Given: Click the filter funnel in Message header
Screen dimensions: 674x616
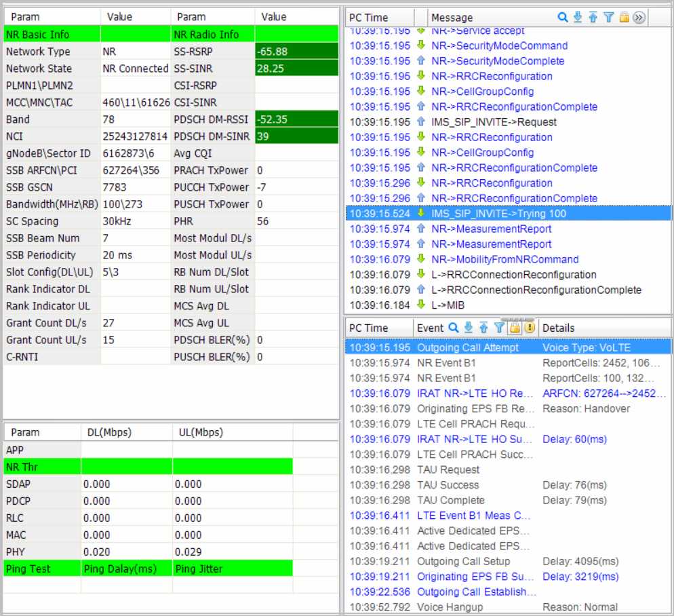Looking at the screenshot, I should pyautogui.click(x=608, y=18).
